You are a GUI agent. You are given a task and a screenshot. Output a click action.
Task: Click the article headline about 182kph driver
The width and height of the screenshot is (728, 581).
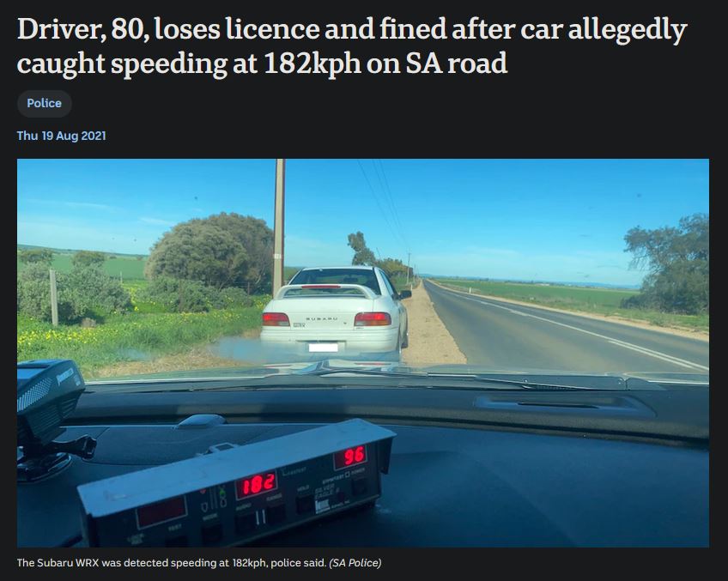[351, 45]
